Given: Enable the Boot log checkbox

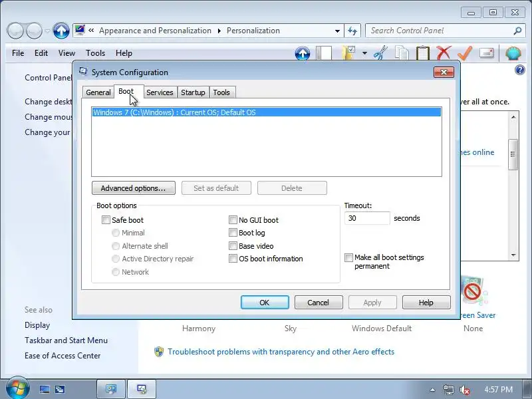Looking at the screenshot, I should 233,233.
